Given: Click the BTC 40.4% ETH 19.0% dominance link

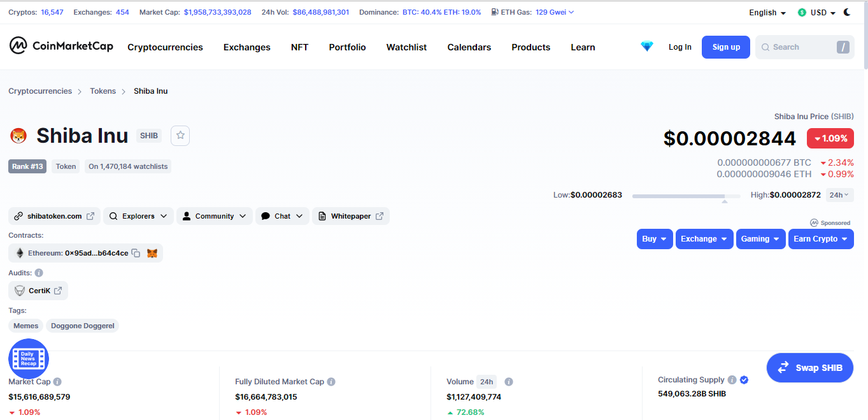Looking at the screenshot, I should click(442, 12).
